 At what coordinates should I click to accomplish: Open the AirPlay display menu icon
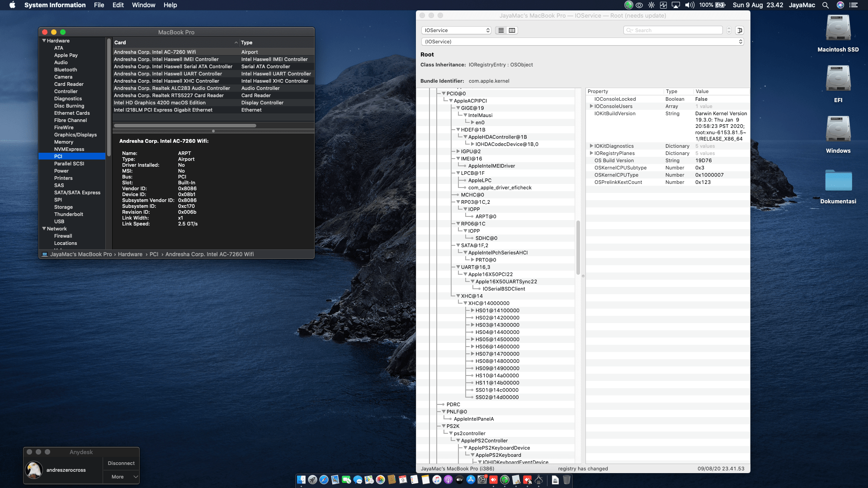675,5
